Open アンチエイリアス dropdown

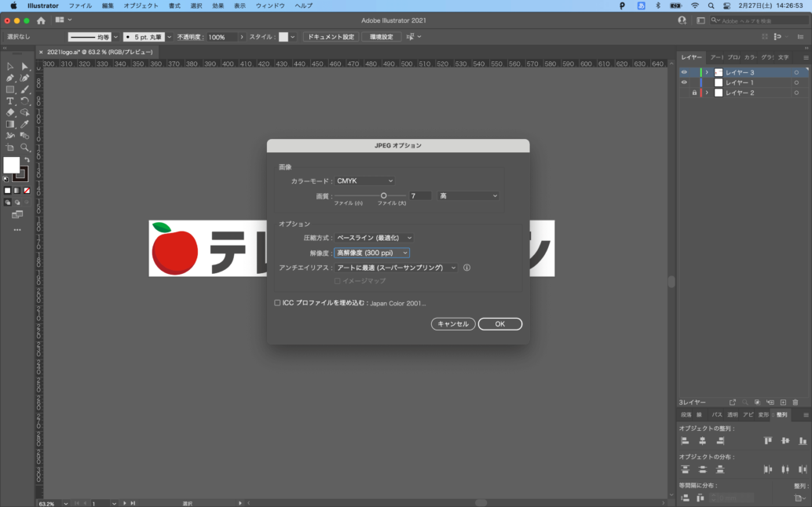396,268
